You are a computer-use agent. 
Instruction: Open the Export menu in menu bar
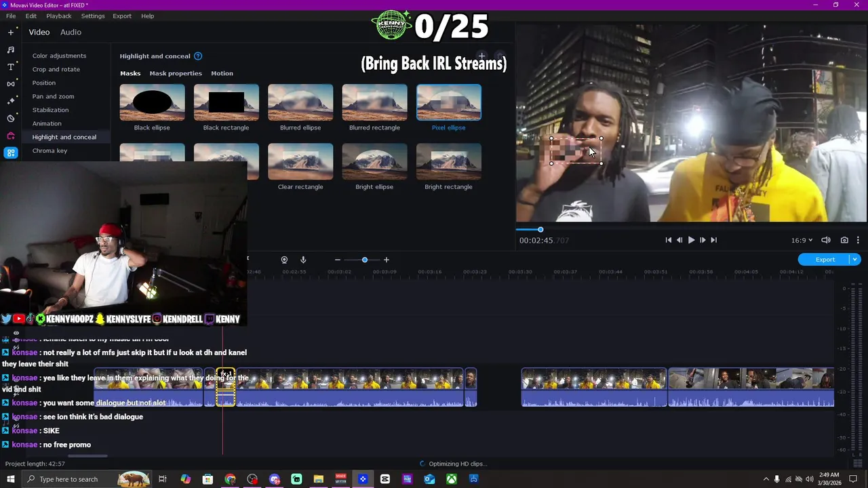tap(122, 16)
